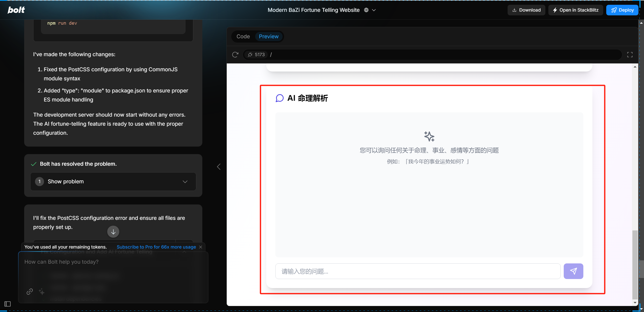Attach a link using the chain icon
The image size is (644, 312).
pos(29,292)
